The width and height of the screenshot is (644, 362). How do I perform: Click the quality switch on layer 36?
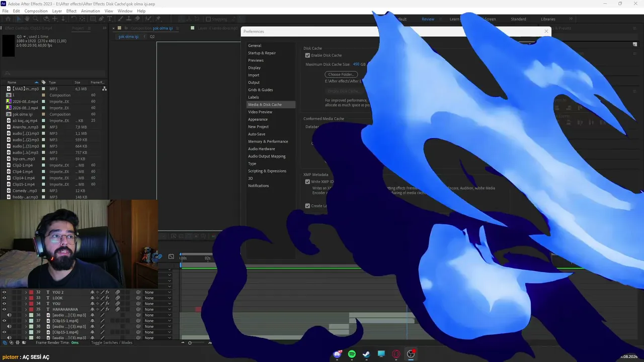click(102, 315)
